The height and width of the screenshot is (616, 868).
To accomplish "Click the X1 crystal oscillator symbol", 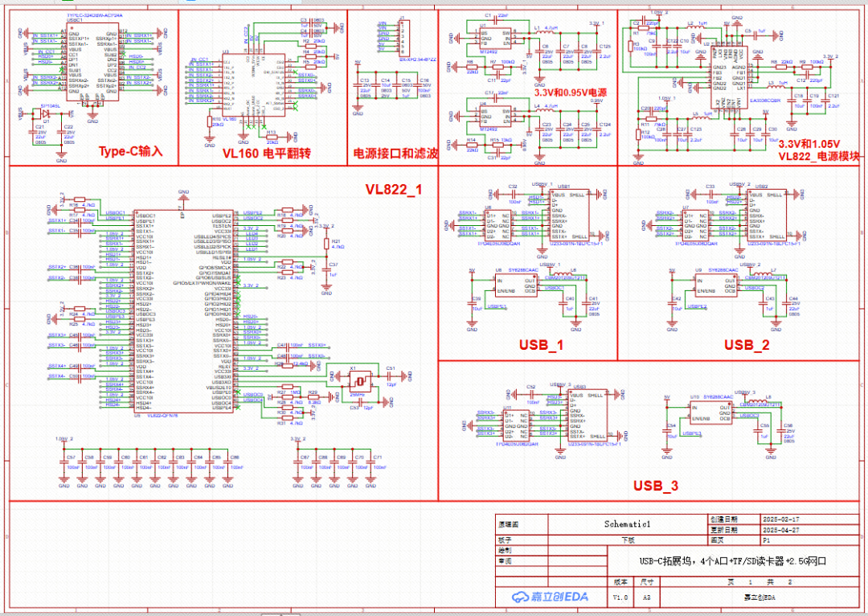I will tap(359, 380).
